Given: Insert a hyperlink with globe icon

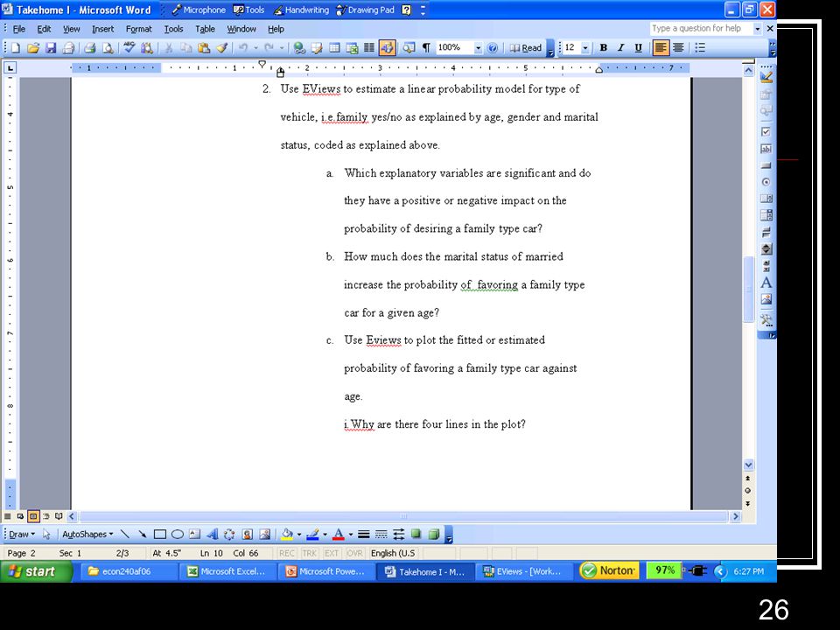Looking at the screenshot, I should coord(299,47).
